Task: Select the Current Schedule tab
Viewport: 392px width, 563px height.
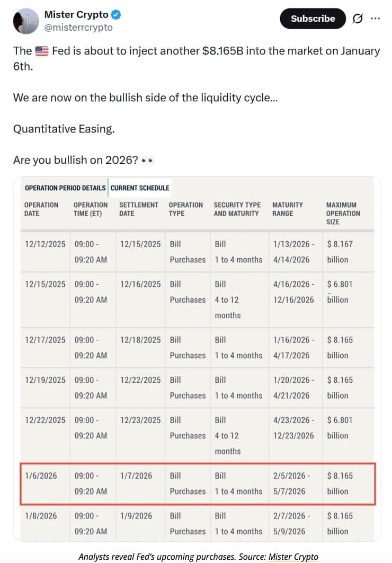Action: click(x=140, y=188)
